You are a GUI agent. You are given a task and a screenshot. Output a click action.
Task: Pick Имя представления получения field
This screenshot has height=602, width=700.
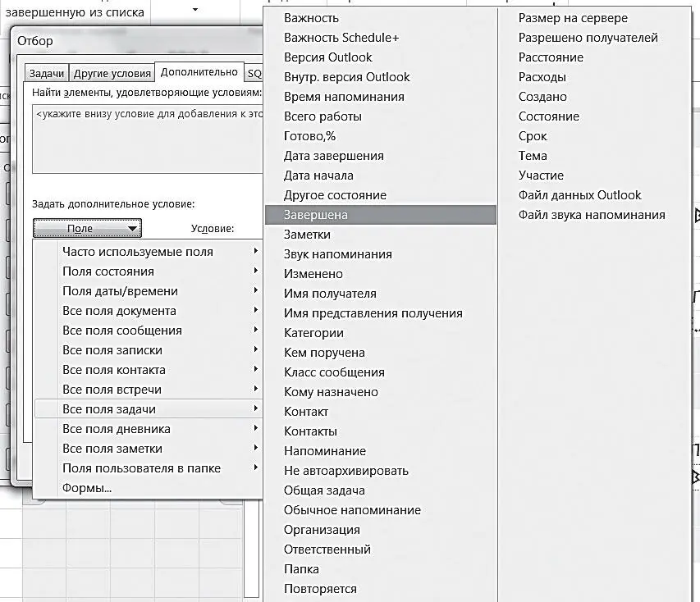point(380,312)
